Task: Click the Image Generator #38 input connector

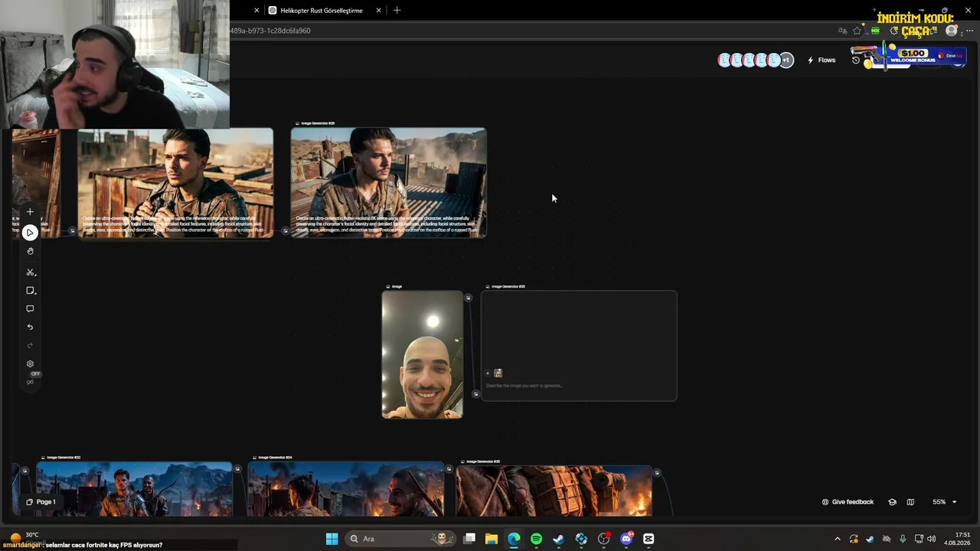Action: pos(286,230)
